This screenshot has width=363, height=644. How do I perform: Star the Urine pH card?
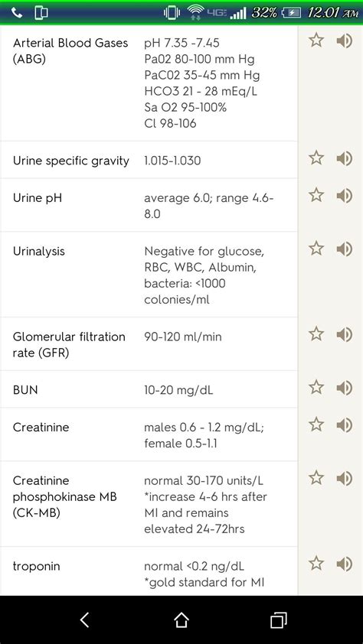coord(316,195)
